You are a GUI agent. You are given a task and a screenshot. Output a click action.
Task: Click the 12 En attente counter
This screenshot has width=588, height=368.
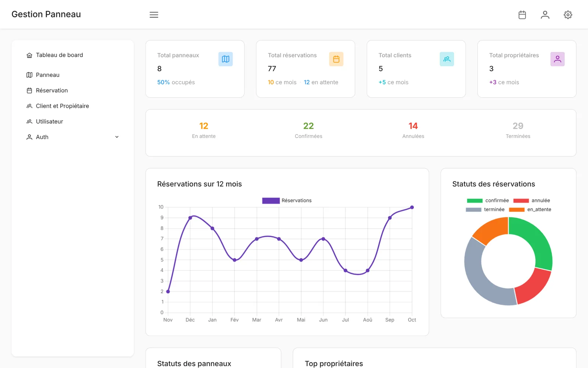click(x=204, y=130)
